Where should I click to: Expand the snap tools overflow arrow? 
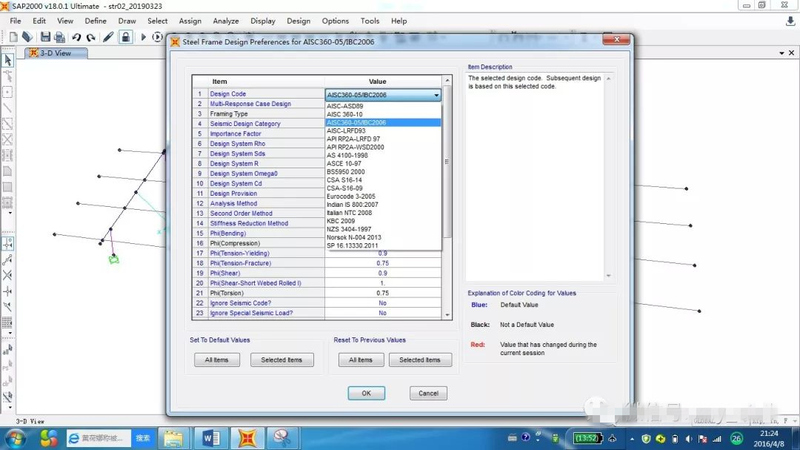click(x=10, y=333)
